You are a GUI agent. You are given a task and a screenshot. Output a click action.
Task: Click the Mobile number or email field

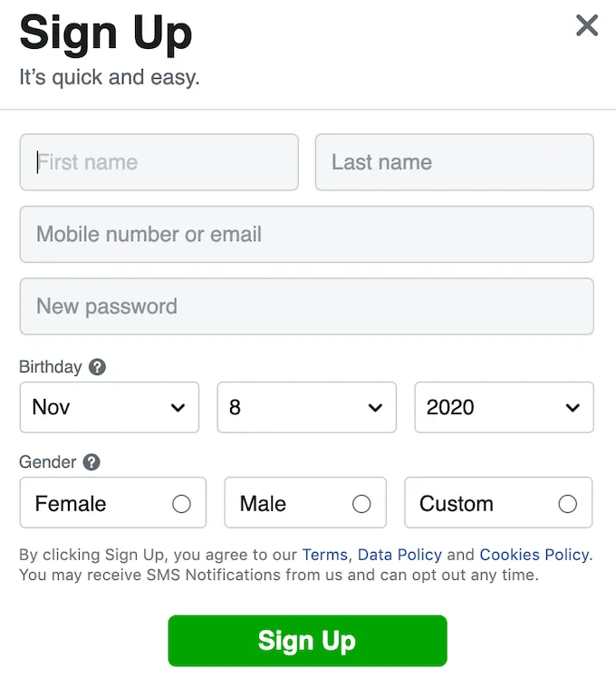tap(306, 234)
